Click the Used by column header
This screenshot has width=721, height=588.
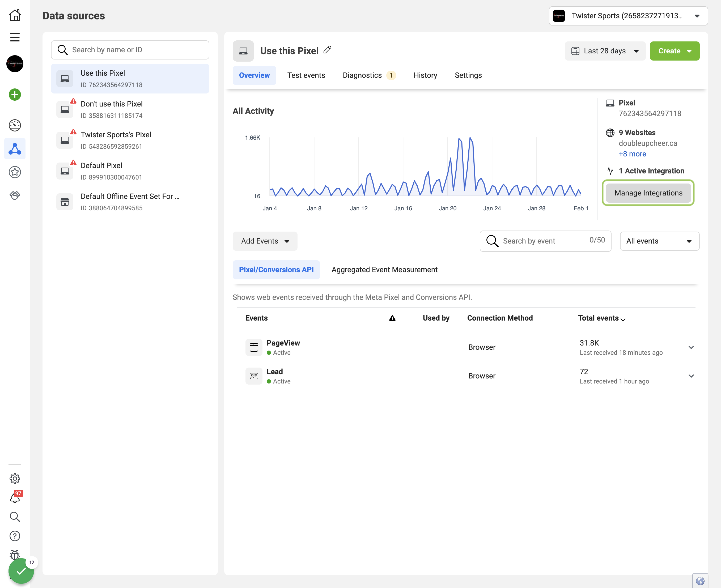436,318
